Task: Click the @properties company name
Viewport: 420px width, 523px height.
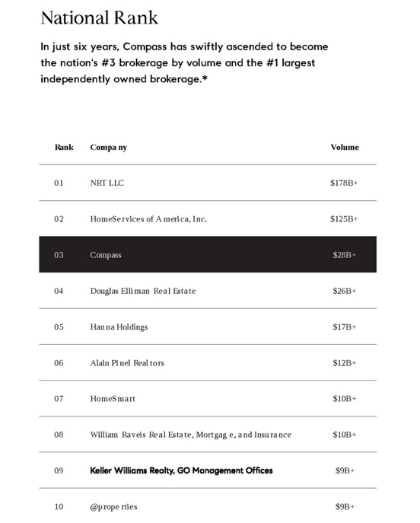Action: [113, 507]
